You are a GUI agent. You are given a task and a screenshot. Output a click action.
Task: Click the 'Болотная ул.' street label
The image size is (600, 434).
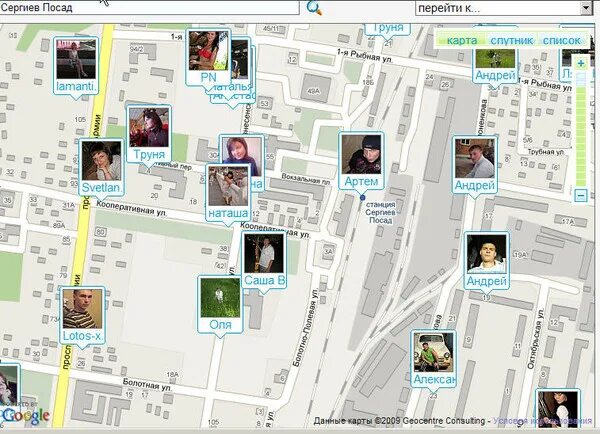coord(147,385)
